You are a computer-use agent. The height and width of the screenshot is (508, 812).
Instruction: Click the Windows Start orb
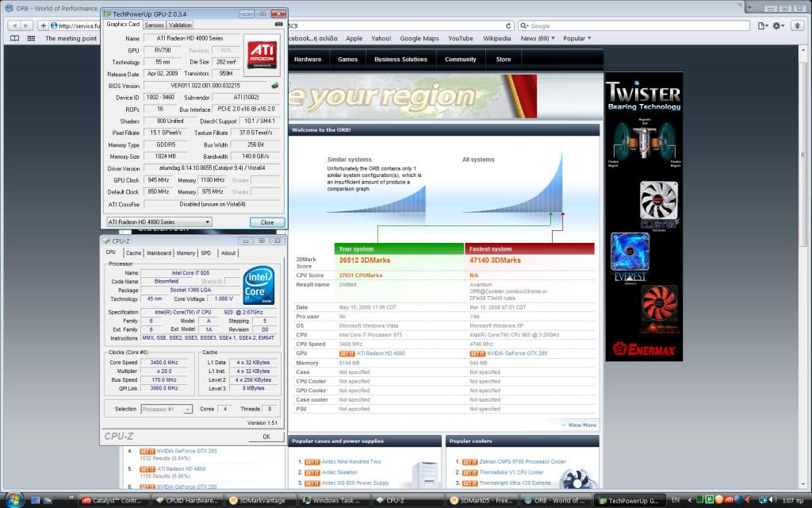[14, 500]
